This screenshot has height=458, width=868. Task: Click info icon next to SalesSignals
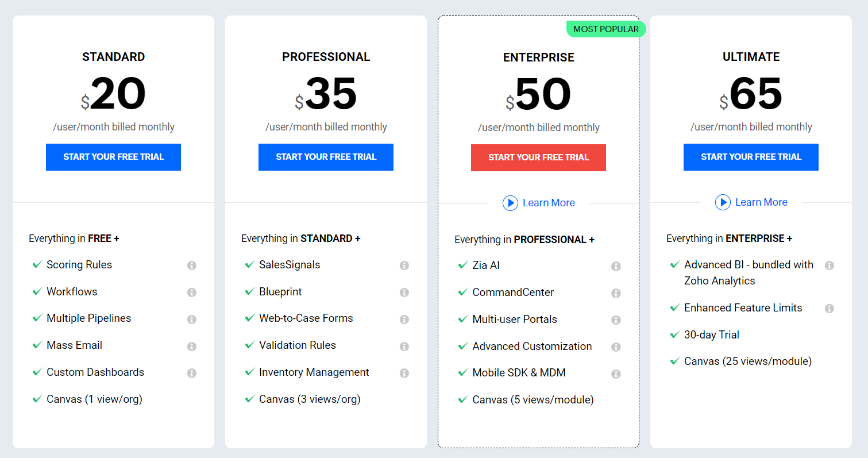click(404, 265)
